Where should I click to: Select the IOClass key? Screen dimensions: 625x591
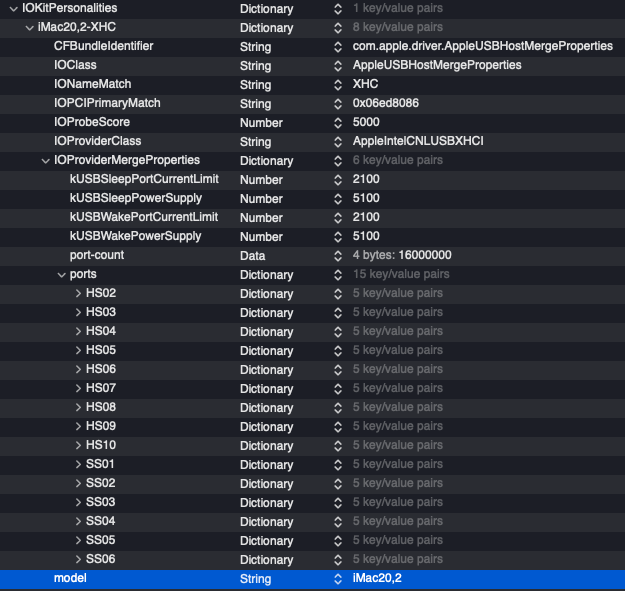[75, 65]
